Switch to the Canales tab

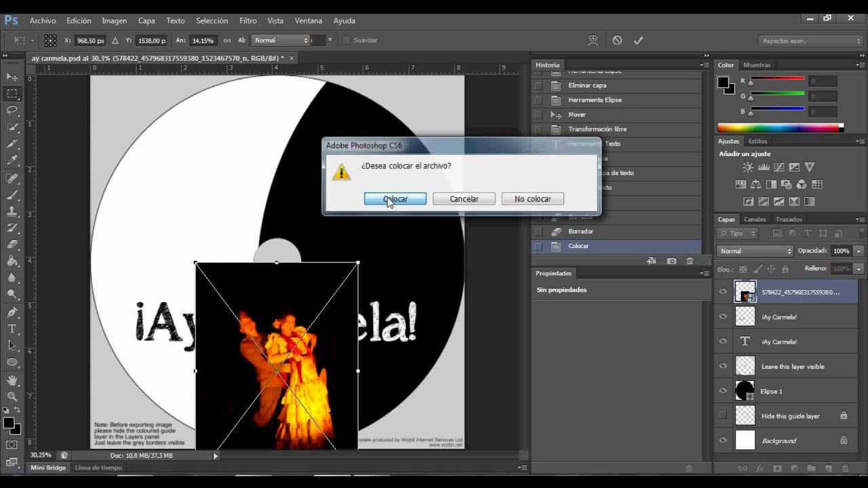tap(755, 219)
